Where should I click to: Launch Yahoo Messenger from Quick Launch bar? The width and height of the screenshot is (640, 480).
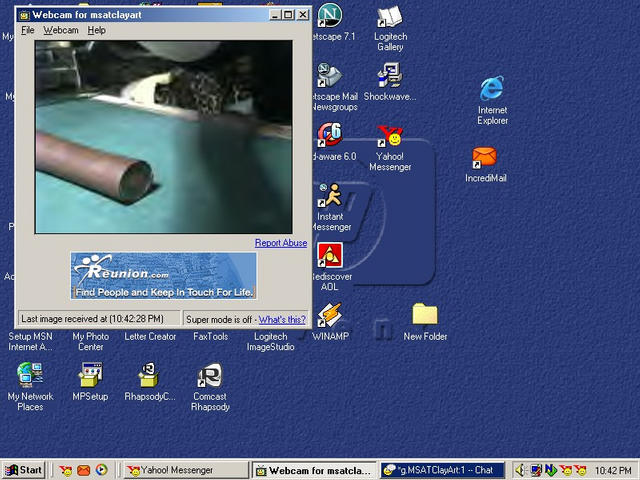point(65,471)
